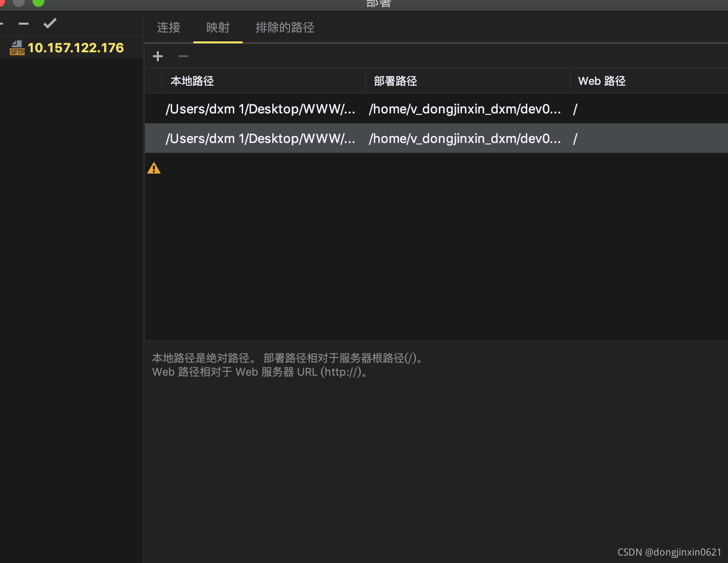Click the checkmark icon above the server list
This screenshot has height=563, width=728.
pyautogui.click(x=49, y=23)
